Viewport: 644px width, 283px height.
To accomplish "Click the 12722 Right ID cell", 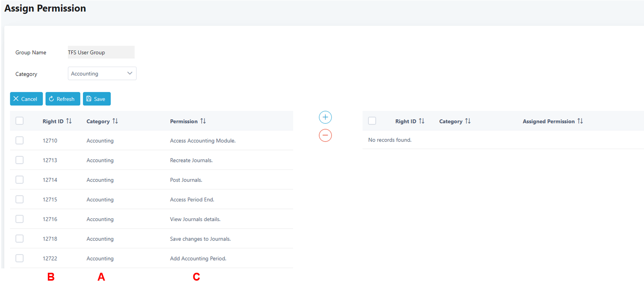I will [50, 259].
